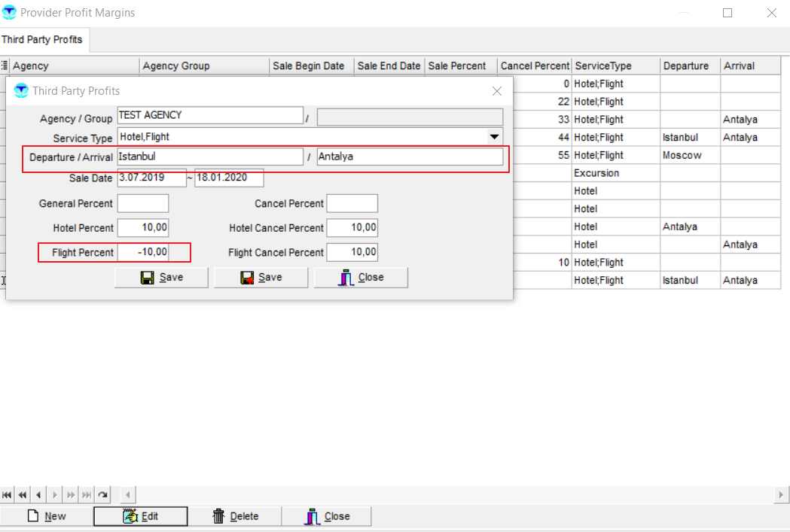The image size is (790, 532).
Task: Create a New profit margin record
Action: (x=47, y=516)
